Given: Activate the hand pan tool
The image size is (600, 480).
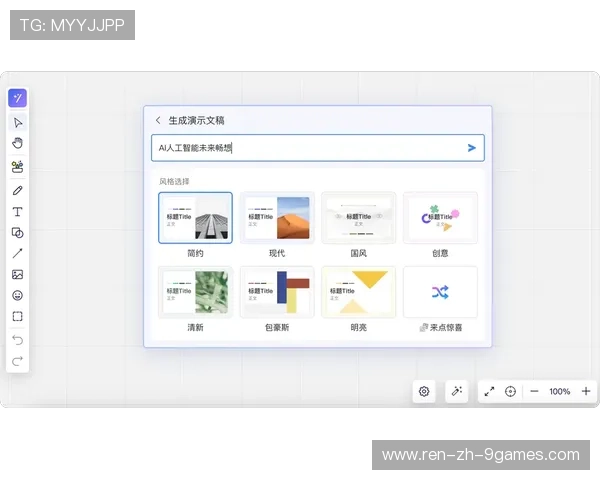Looking at the screenshot, I should (x=18, y=143).
